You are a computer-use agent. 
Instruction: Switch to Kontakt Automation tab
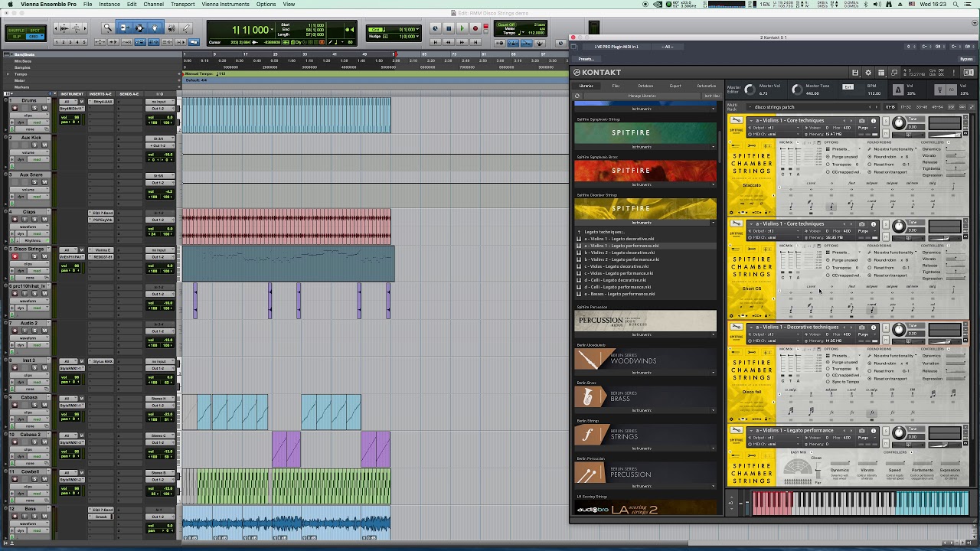coord(707,86)
